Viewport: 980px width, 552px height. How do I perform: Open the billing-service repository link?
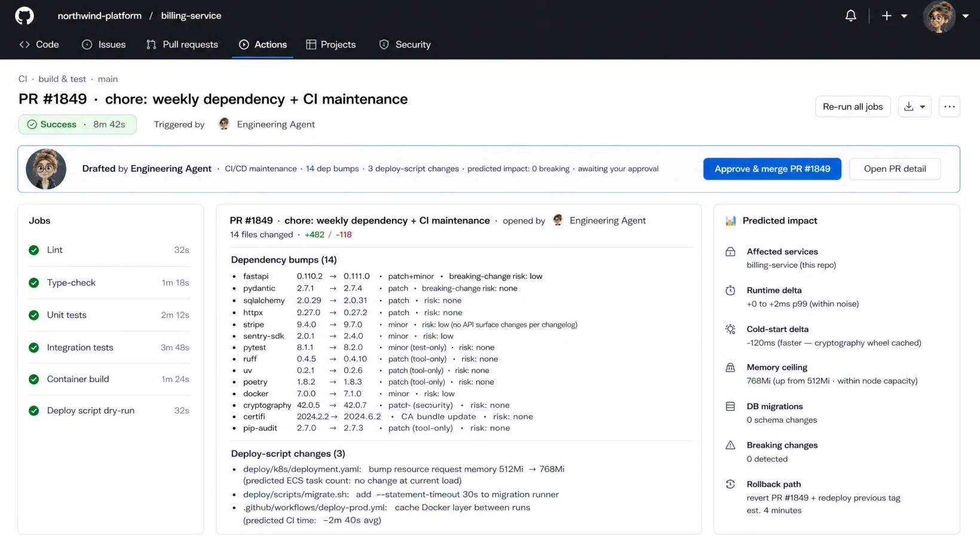click(191, 16)
